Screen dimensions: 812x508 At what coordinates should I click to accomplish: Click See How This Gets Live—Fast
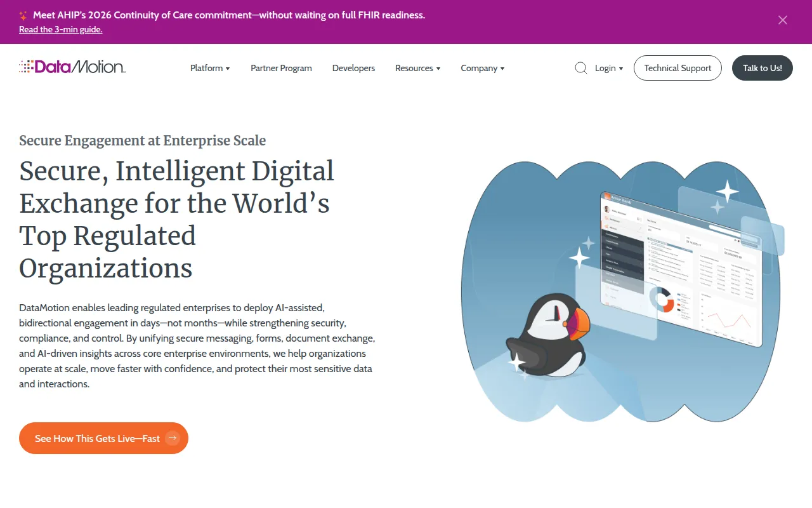pos(103,438)
